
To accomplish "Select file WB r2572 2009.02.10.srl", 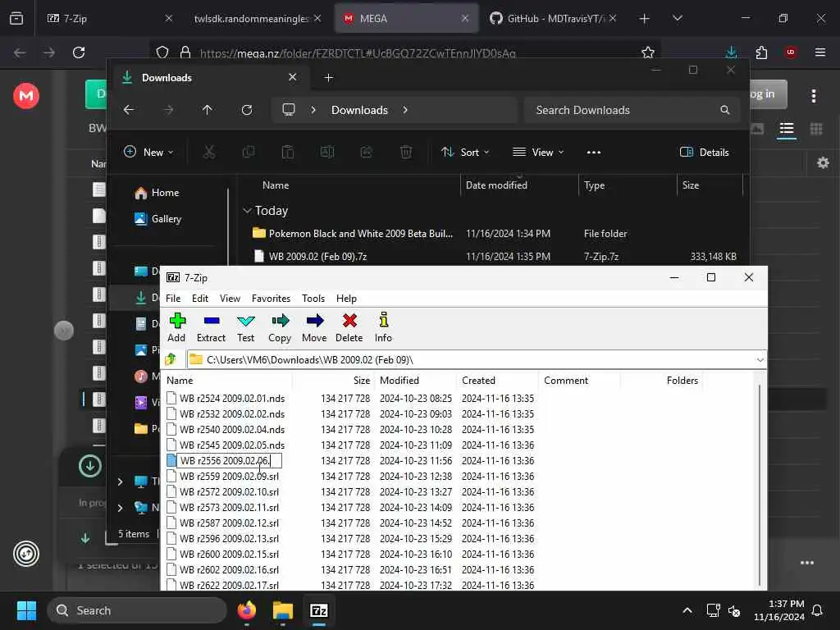I will click(229, 492).
